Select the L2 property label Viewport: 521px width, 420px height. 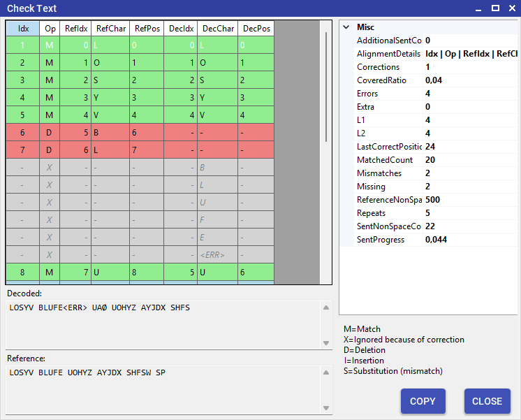(361, 133)
